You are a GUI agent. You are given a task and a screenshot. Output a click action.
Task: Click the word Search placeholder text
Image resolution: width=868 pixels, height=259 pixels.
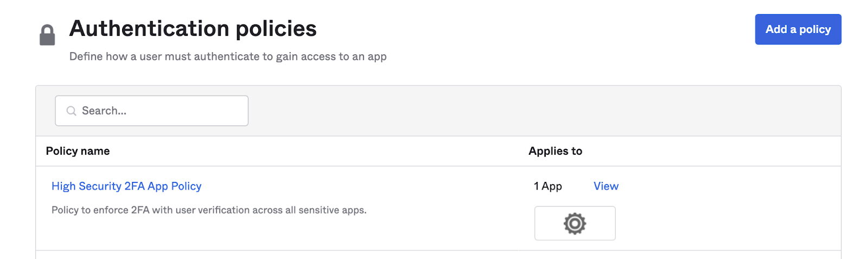[x=104, y=111]
